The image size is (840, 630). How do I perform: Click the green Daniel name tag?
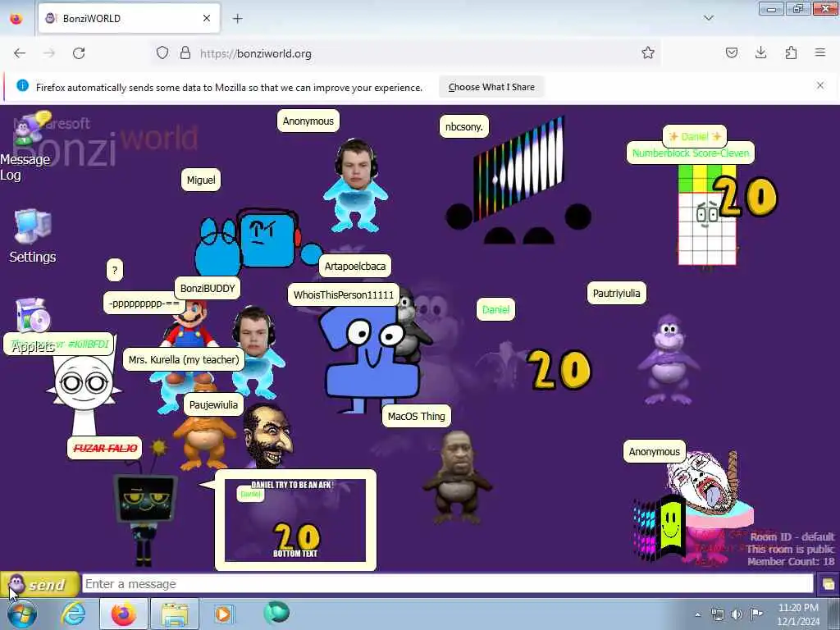coord(495,309)
